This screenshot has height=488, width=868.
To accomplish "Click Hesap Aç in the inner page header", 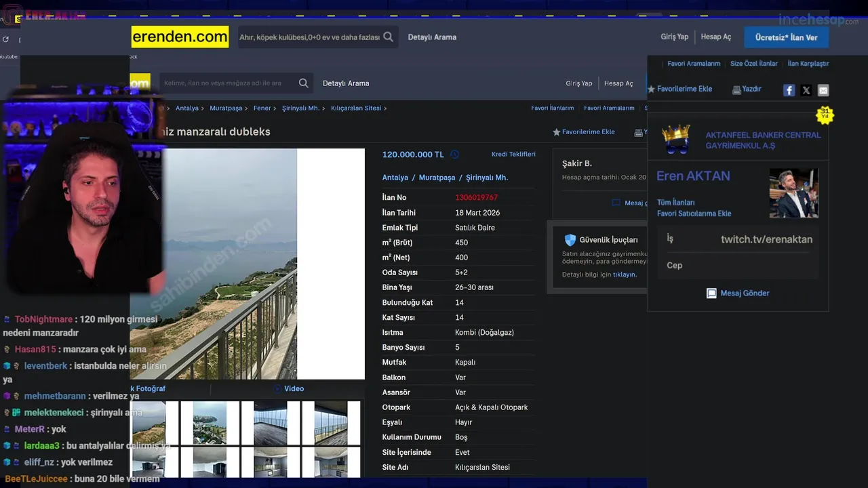I will [618, 83].
